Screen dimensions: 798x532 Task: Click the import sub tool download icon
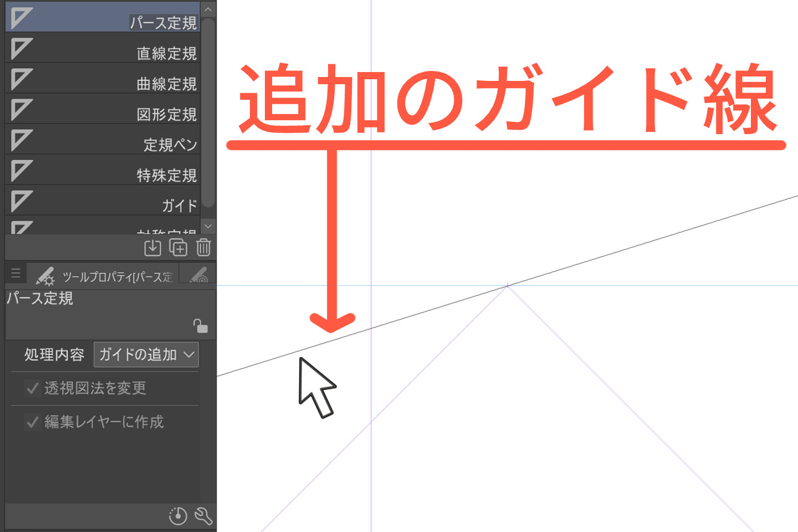point(152,247)
